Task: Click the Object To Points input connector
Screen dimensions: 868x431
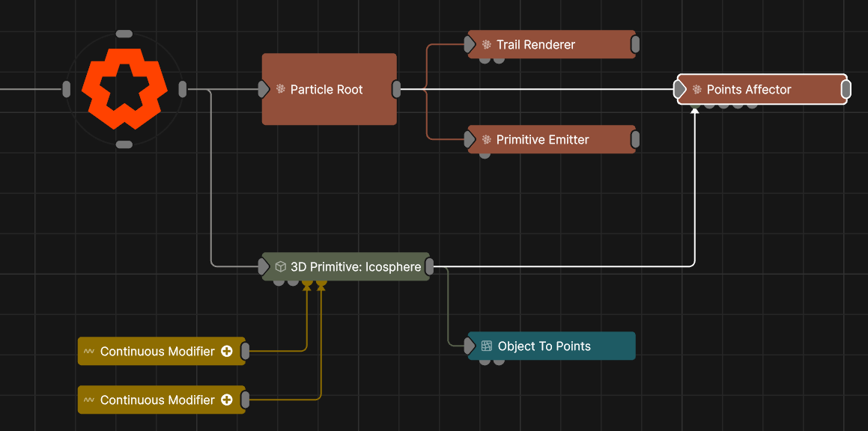Action: pyautogui.click(x=470, y=346)
